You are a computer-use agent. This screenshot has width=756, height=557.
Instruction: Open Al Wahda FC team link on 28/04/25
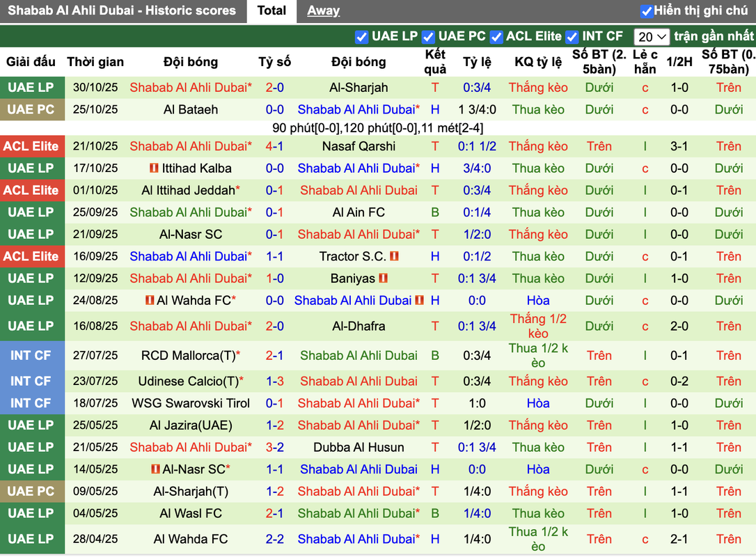[191, 539]
